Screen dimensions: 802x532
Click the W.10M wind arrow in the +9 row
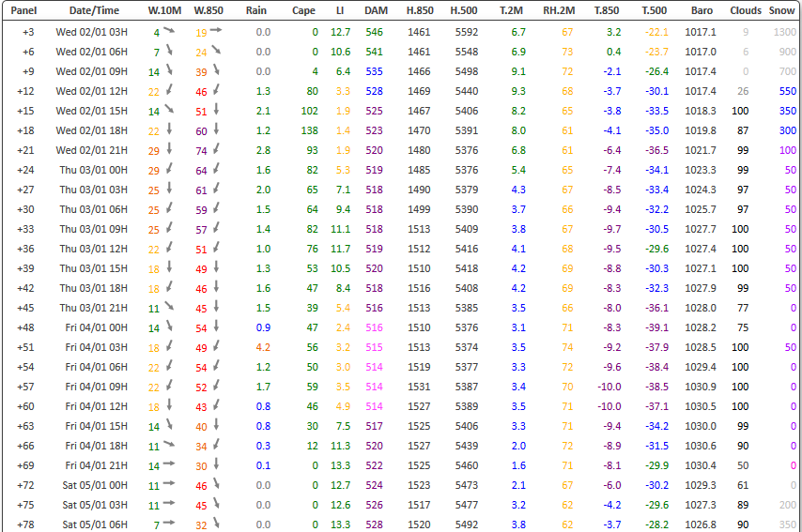tap(169, 70)
